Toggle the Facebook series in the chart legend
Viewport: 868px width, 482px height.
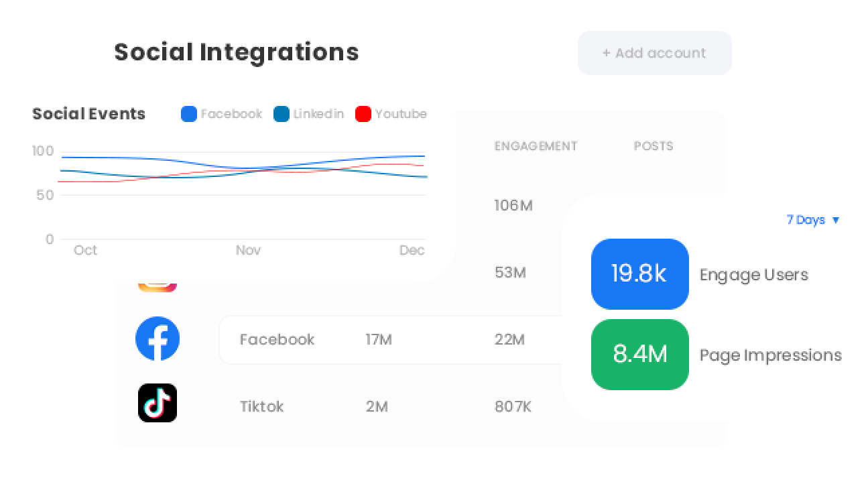[222, 114]
